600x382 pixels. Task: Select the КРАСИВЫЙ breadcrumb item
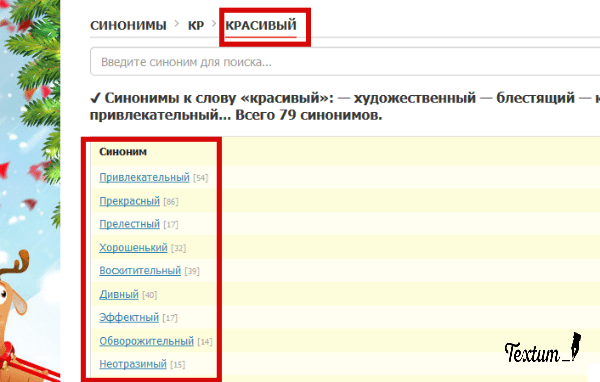click(261, 25)
